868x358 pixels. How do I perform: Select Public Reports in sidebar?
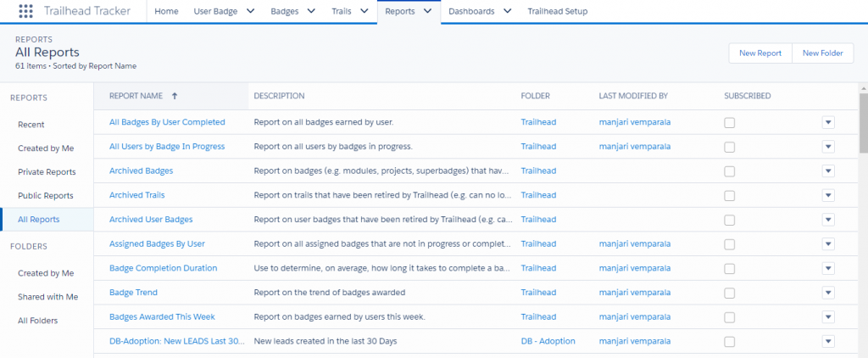[x=46, y=196]
